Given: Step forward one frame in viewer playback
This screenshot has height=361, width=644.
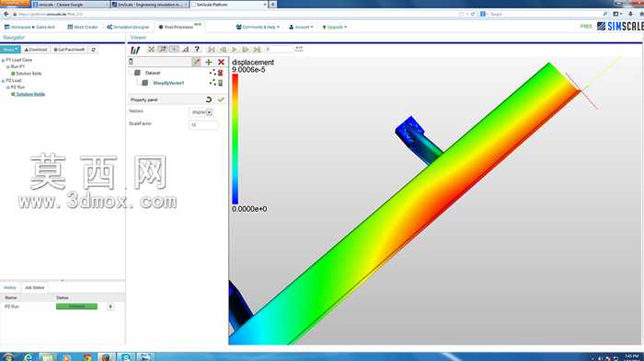Looking at the screenshot, I should click(246, 50).
